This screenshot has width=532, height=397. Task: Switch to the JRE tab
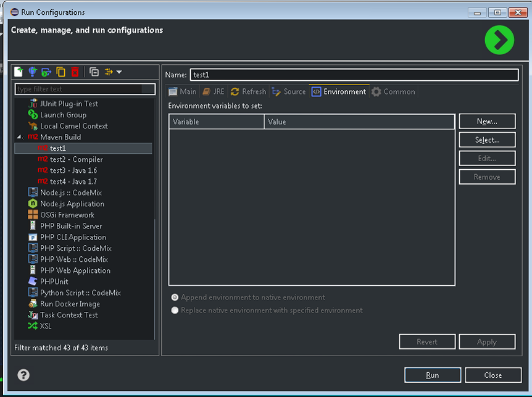pos(214,91)
